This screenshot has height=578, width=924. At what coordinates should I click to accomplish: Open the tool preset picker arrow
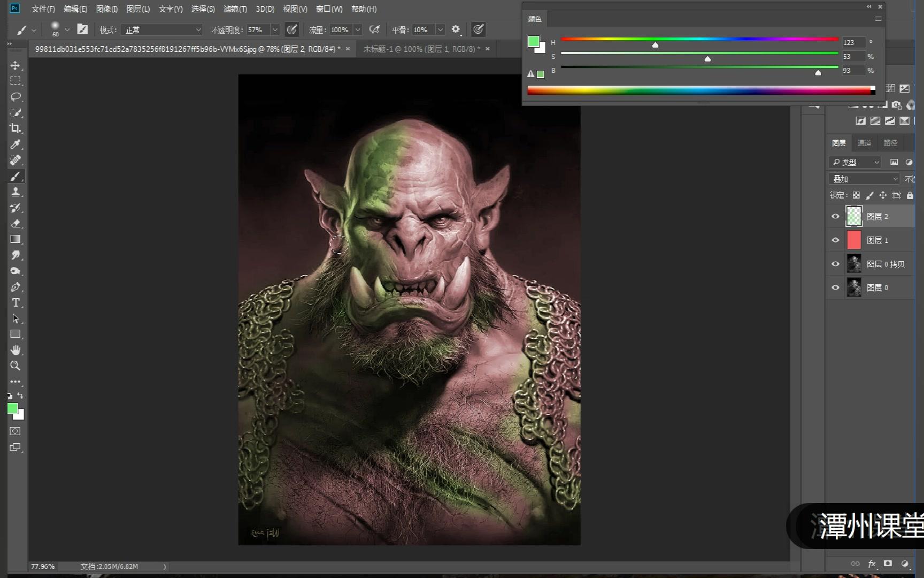[x=34, y=30]
